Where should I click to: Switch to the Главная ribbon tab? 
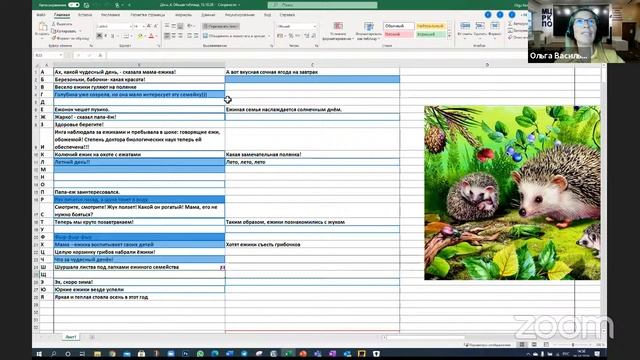click(62, 15)
